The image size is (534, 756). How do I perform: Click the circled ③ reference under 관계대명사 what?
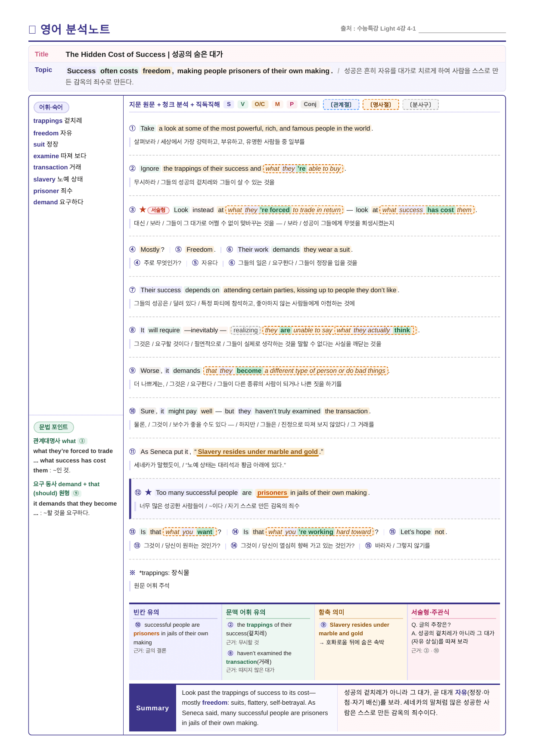tap(82, 441)
